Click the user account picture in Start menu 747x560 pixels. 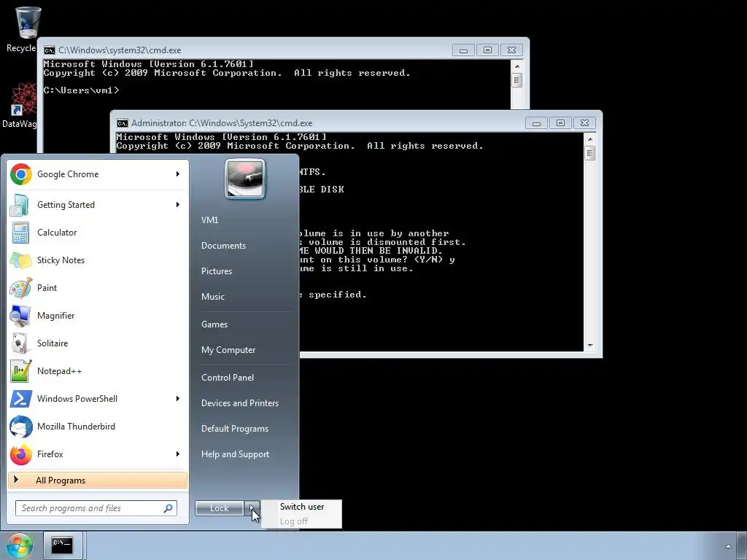[x=245, y=179]
